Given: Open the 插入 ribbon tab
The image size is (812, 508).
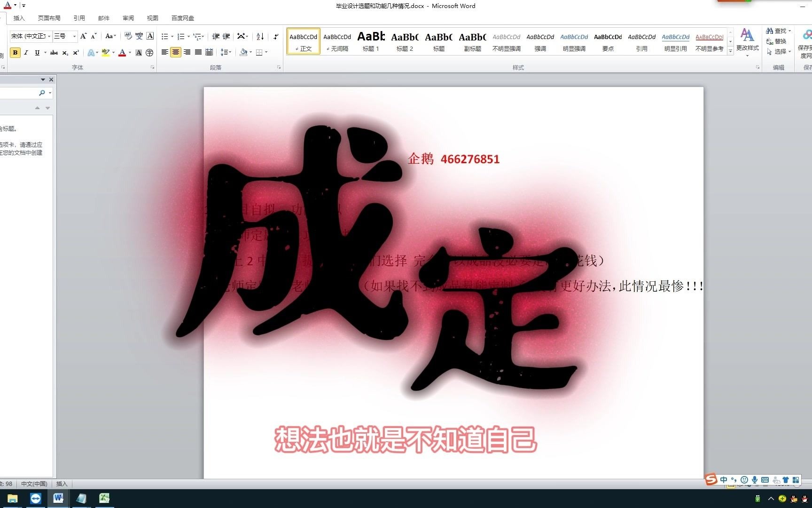Looking at the screenshot, I should click(19, 18).
